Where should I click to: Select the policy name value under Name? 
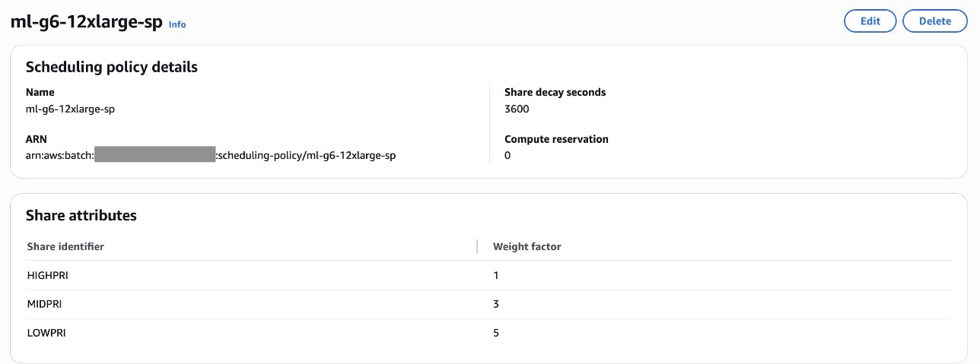[70, 109]
